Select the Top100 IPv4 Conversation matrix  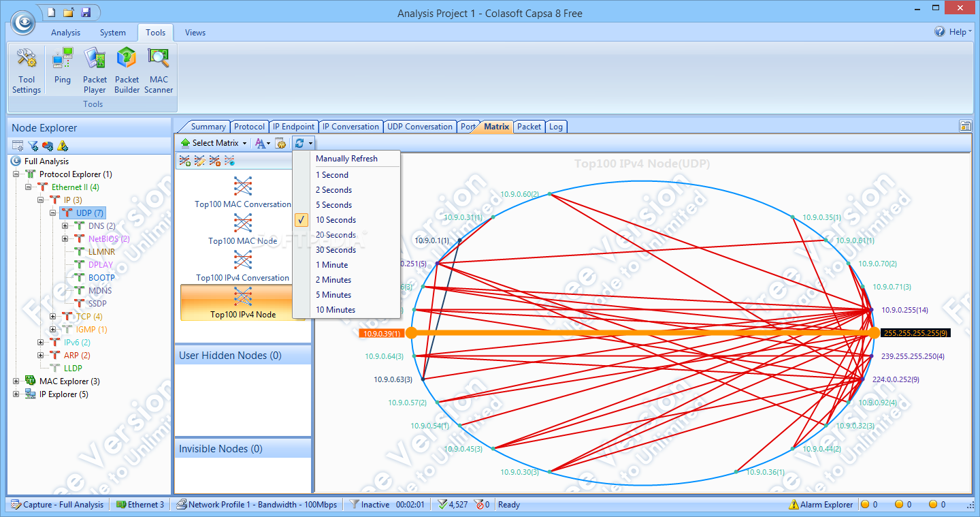243,266
